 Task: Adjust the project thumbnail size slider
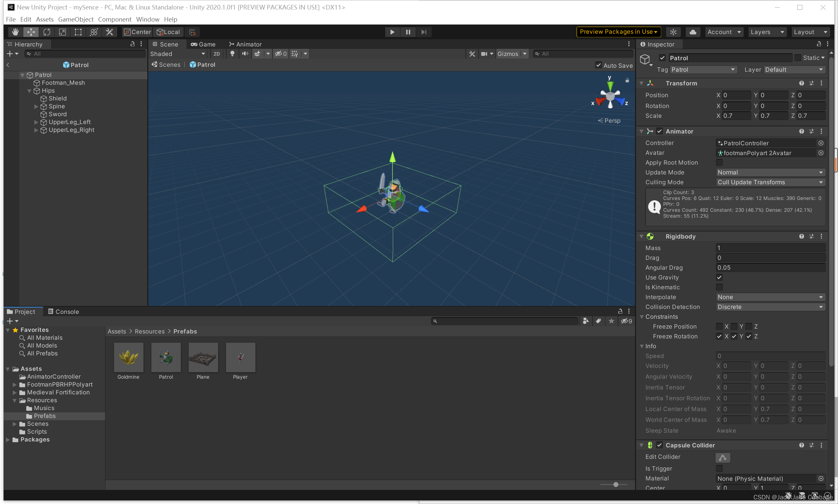pyautogui.click(x=615, y=485)
